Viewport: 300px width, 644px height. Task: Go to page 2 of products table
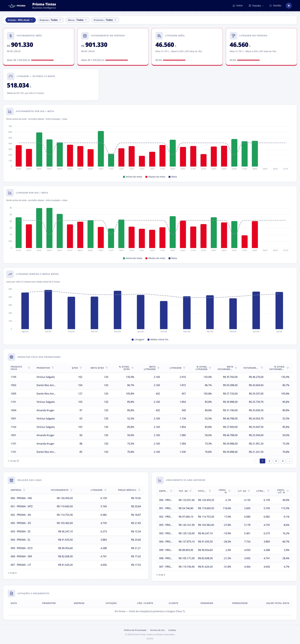(x=269, y=461)
